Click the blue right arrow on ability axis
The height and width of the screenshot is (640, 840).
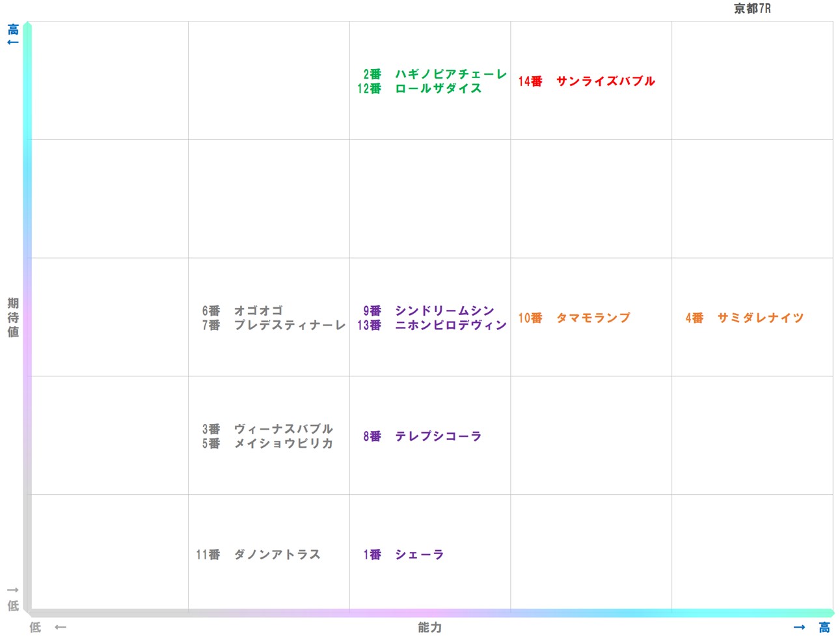tap(799, 627)
